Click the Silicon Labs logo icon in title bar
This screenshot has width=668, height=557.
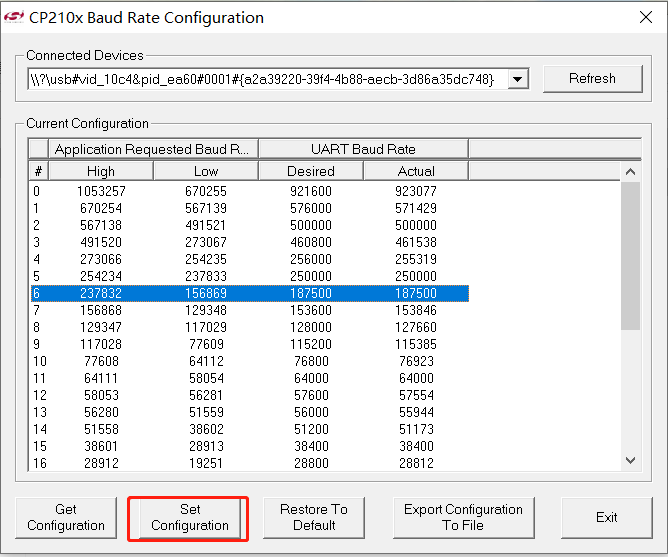tap(14, 17)
